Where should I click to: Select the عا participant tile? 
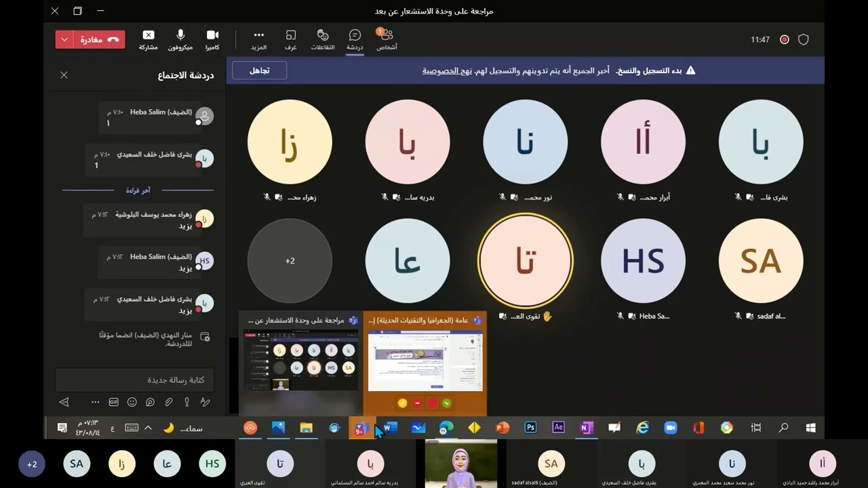[x=408, y=261]
